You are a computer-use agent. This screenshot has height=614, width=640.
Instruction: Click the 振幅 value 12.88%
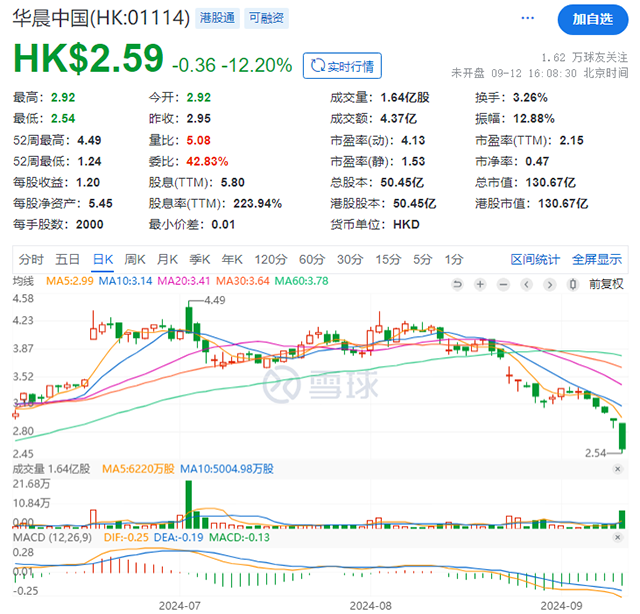[534, 119]
